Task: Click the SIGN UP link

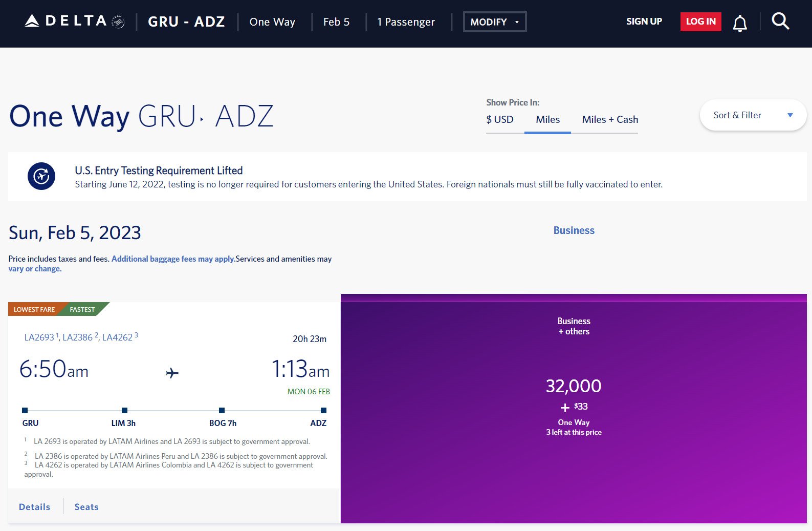Action: pyautogui.click(x=644, y=22)
